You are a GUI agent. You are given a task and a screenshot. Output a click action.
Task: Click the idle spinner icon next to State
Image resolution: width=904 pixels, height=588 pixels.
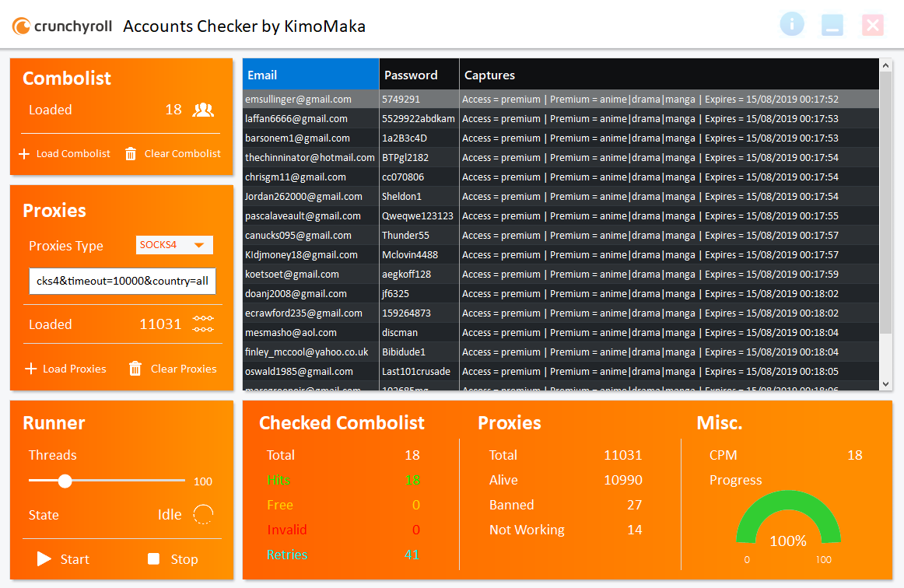point(203,515)
